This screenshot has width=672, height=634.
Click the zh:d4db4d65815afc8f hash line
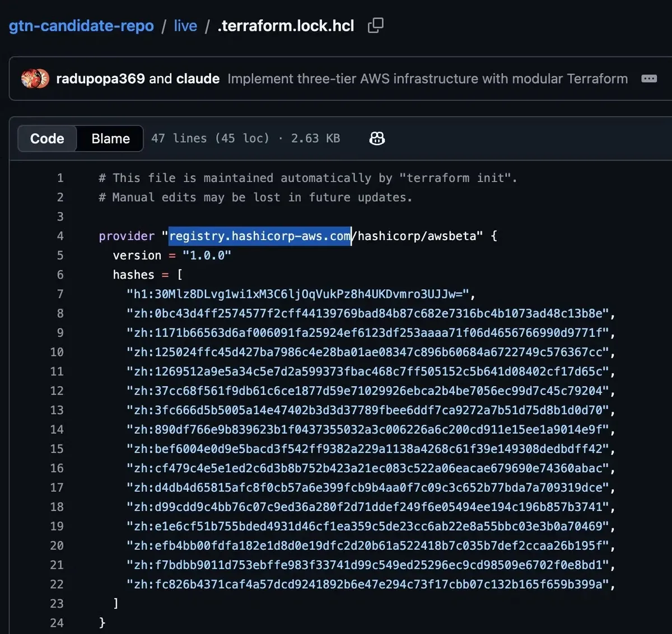(x=371, y=487)
